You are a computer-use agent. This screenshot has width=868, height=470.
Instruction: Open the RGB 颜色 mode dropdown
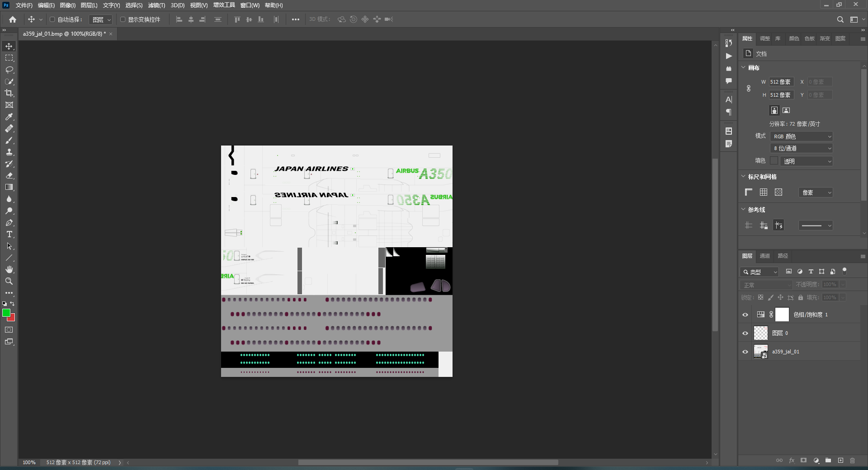click(802, 136)
